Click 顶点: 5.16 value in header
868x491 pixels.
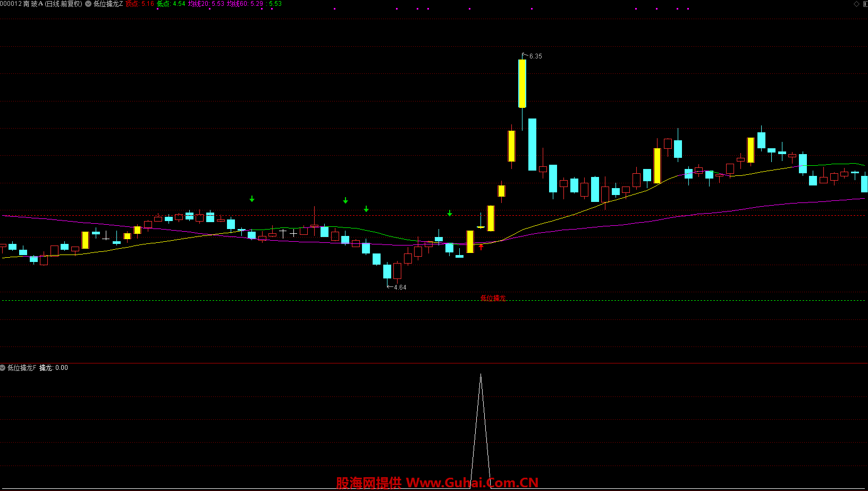pos(140,4)
